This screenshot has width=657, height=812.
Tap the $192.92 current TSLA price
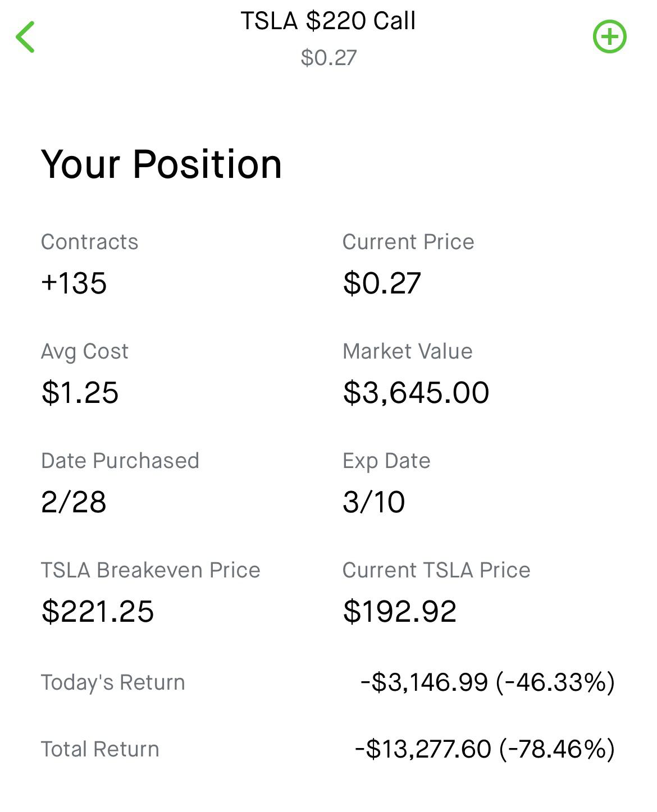click(x=400, y=611)
